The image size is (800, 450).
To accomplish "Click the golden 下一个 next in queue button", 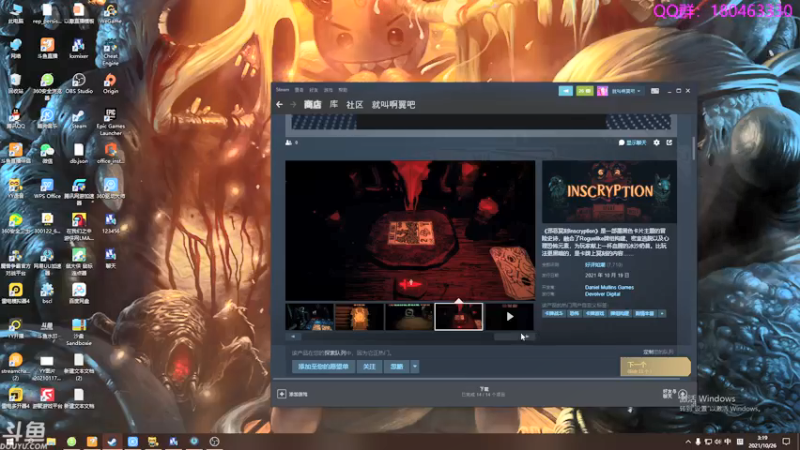I will [655, 367].
